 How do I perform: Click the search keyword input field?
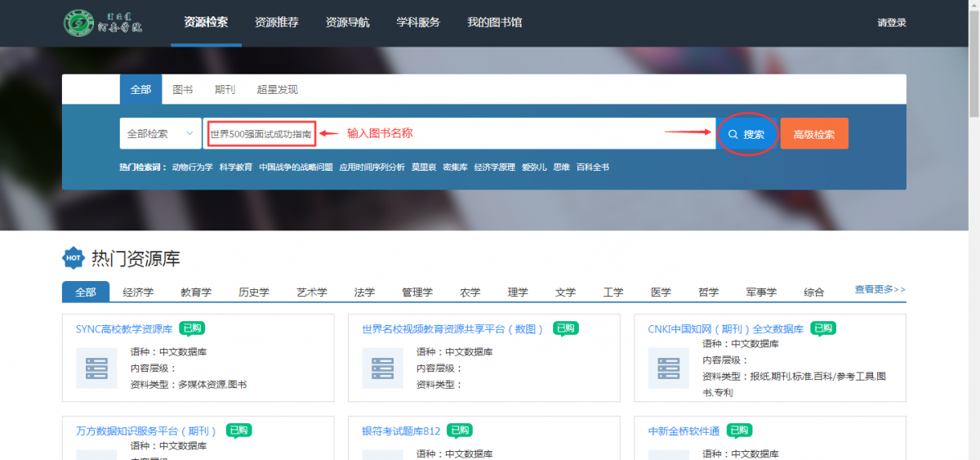tap(459, 133)
